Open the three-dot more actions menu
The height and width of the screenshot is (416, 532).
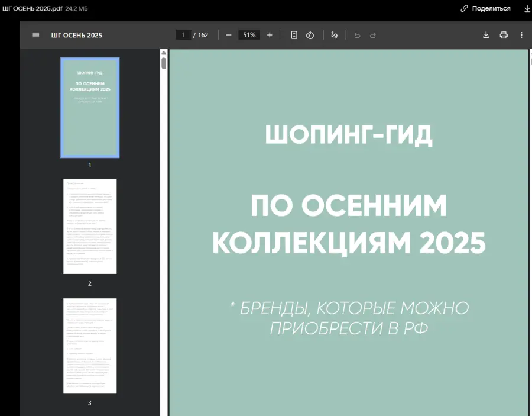(x=521, y=35)
